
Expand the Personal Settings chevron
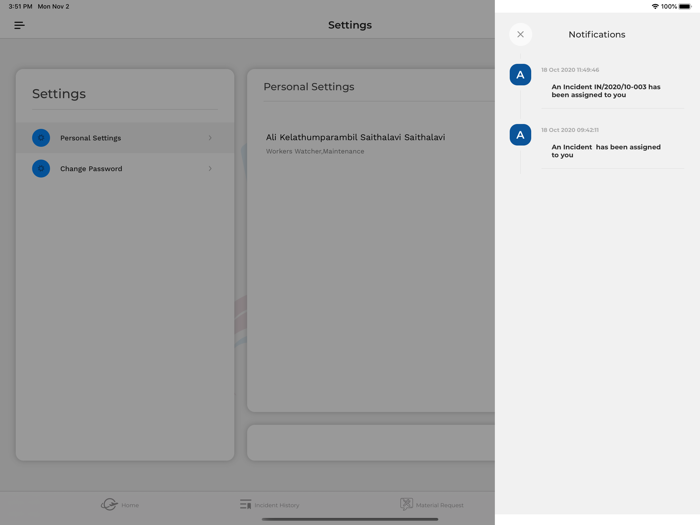coord(210,138)
